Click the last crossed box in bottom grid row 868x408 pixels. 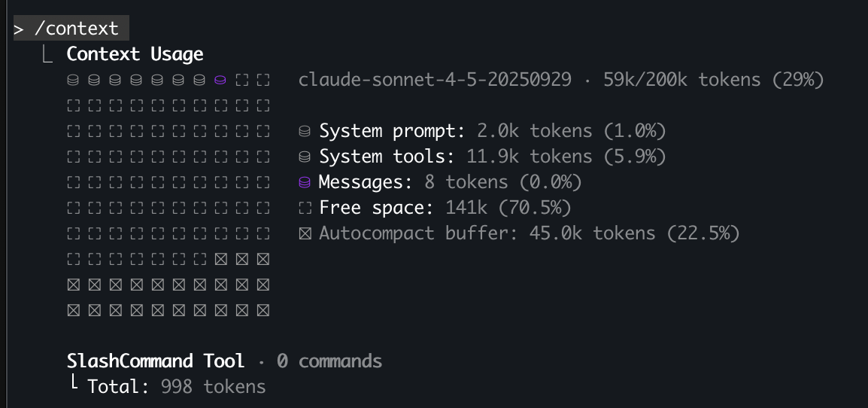click(x=263, y=310)
